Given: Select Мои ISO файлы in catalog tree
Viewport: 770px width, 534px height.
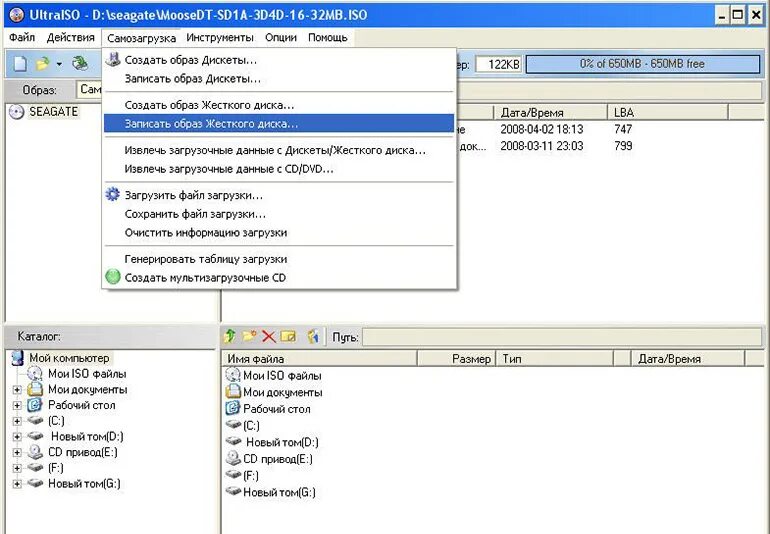Looking at the screenshot, I should [87, 374].
